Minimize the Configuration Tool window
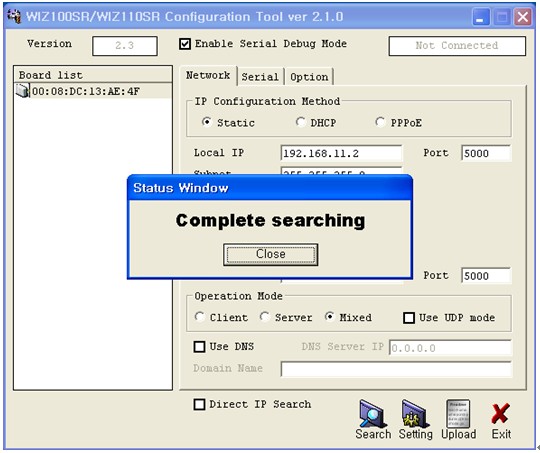The image size is (540, 453). pyautogui.click(x=480, y=17)
